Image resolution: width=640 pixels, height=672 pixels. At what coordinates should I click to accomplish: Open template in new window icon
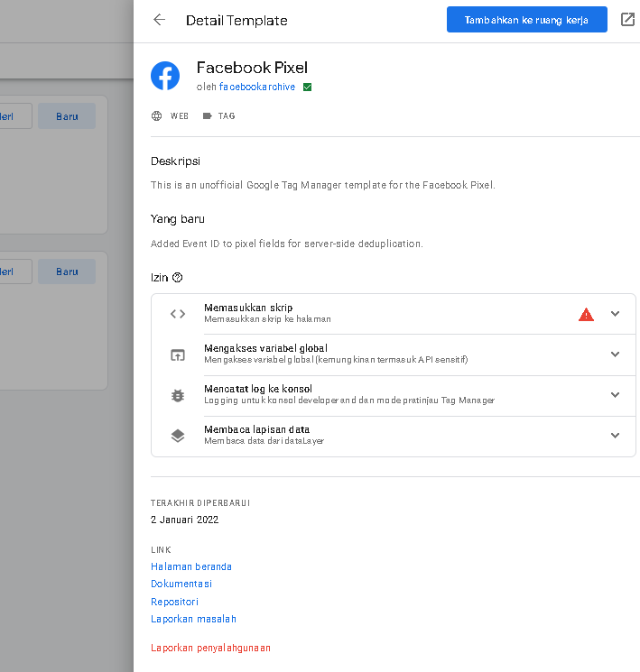[x=627, y=19]
